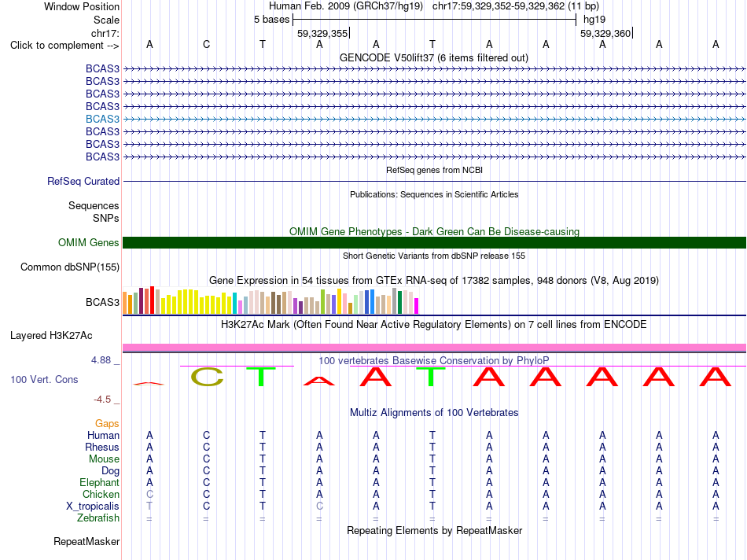
Task: Click the 'Window Position' label
Action: click(x=82, y=6)
